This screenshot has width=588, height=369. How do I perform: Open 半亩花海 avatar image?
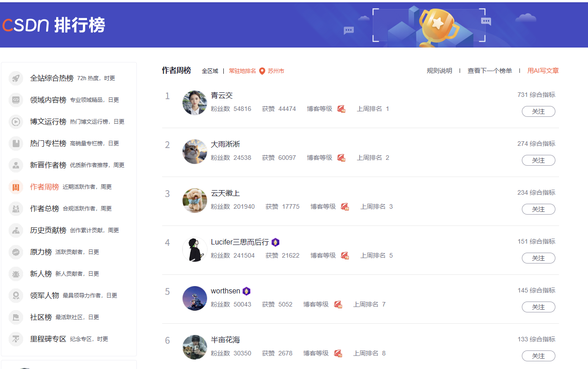(x=195, y=347)
